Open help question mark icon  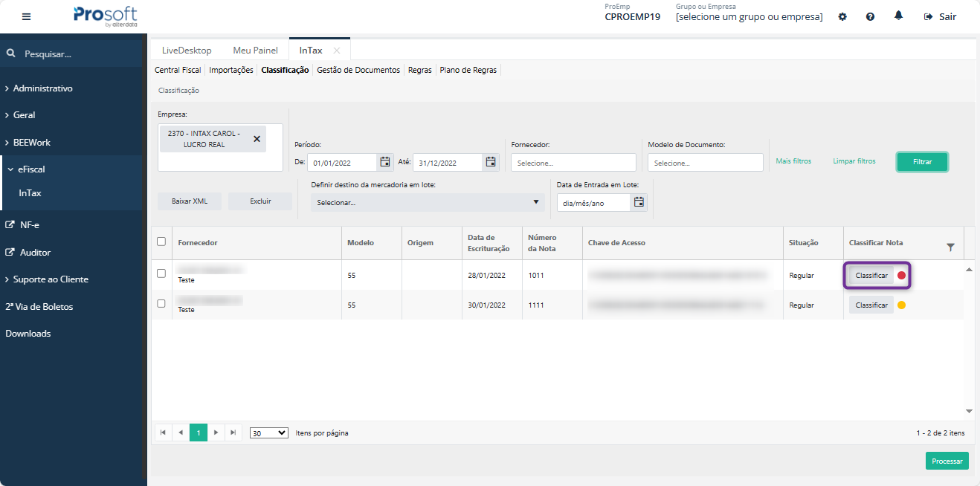coord(870,16)
